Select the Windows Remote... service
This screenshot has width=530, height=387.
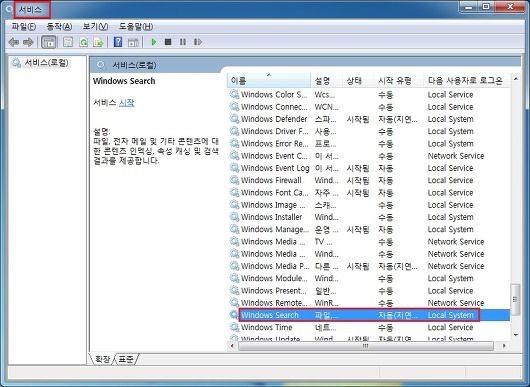click(274, 303)
